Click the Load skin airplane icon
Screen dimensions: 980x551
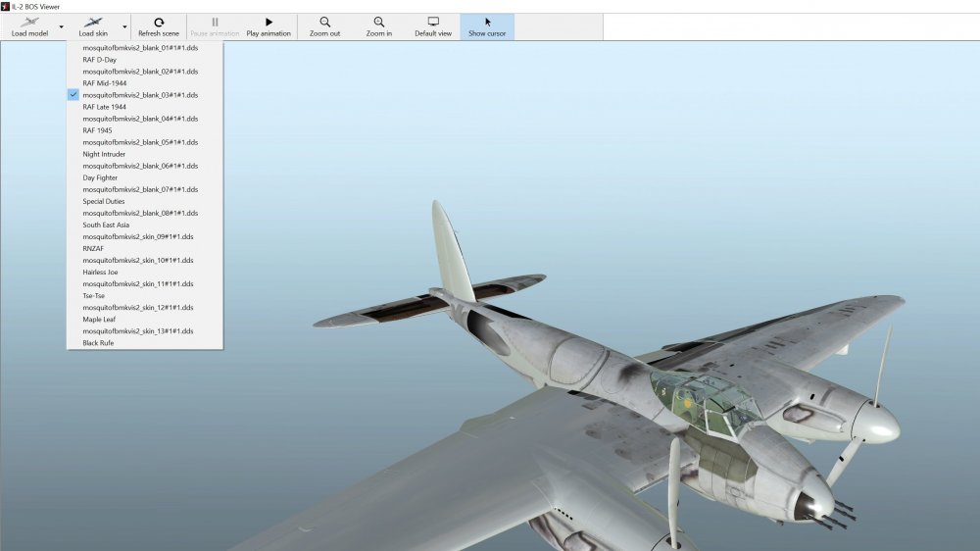(93, 22)
